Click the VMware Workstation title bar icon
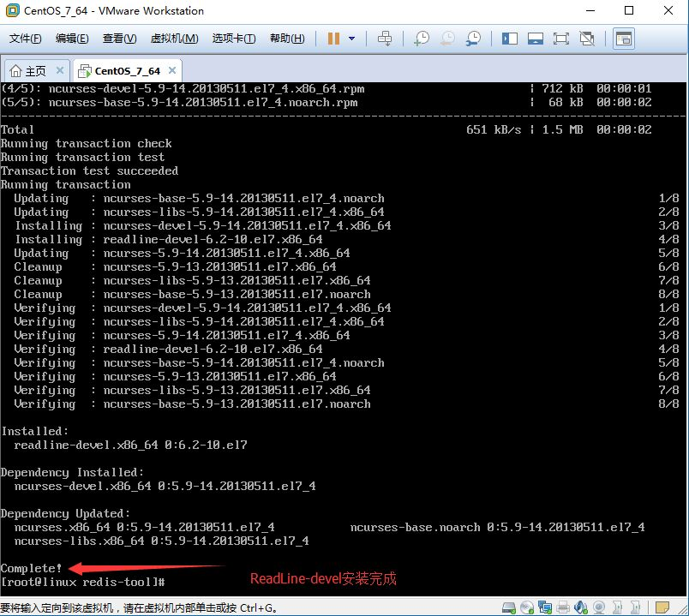The image size is (689, 616). [x=13, y=10]
